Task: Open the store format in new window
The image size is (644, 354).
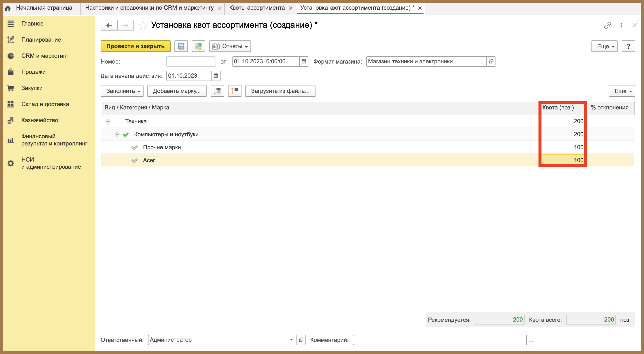Action: tap(491, 62)
